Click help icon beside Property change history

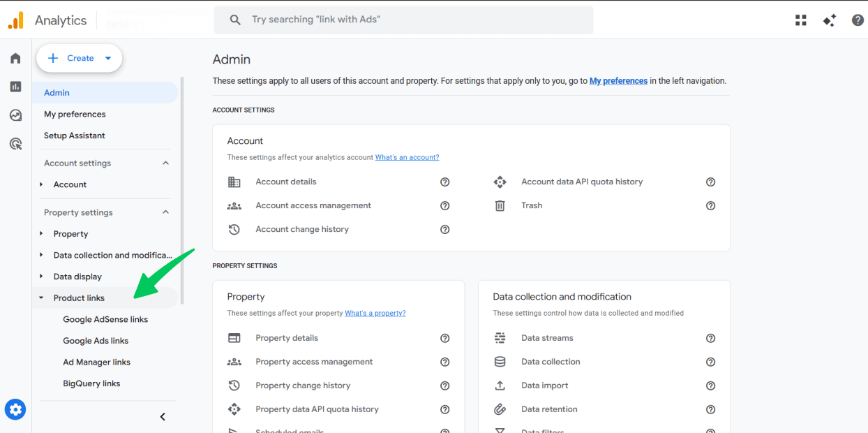tap(445, 386)
